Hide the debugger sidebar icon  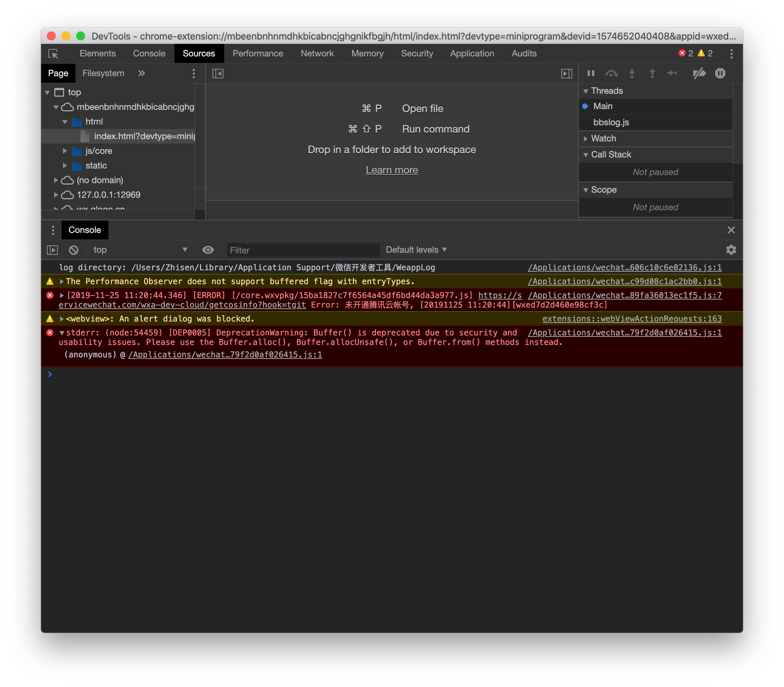566,73
